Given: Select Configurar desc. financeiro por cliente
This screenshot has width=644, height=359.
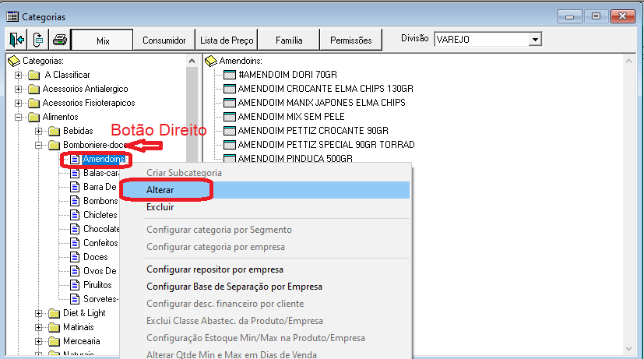Looking at the screenshot, I should click(x=266, y=304).
